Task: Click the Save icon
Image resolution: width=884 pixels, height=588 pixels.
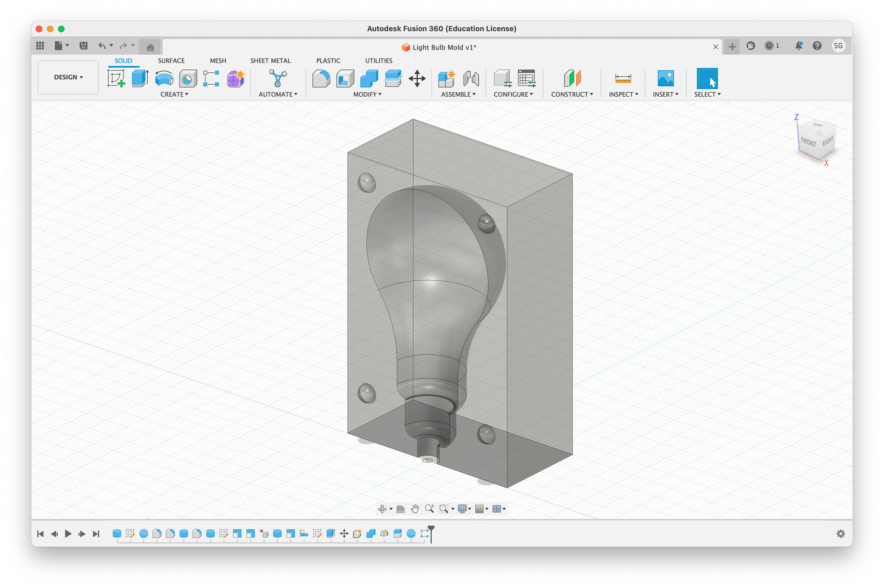Action: (83, 45)
